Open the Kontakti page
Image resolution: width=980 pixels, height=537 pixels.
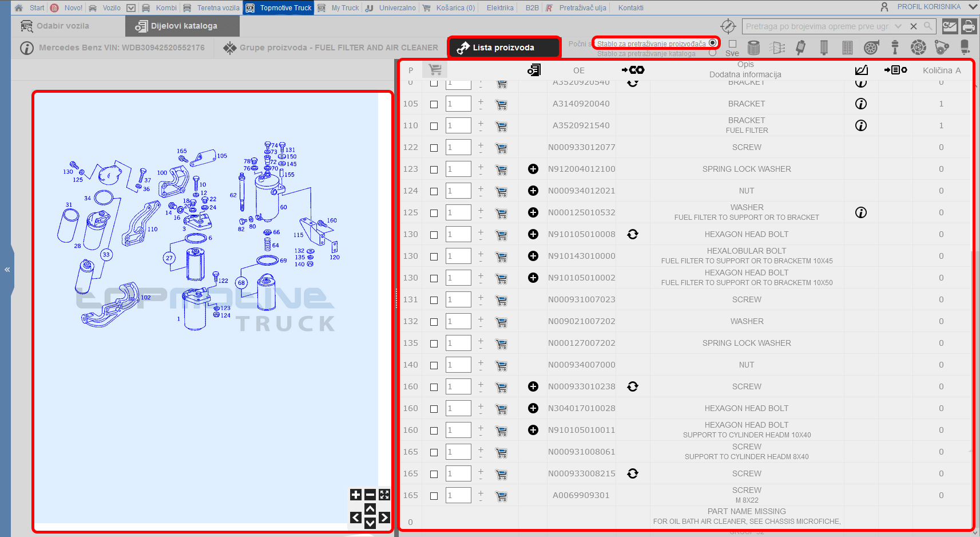tap(630, 8)
